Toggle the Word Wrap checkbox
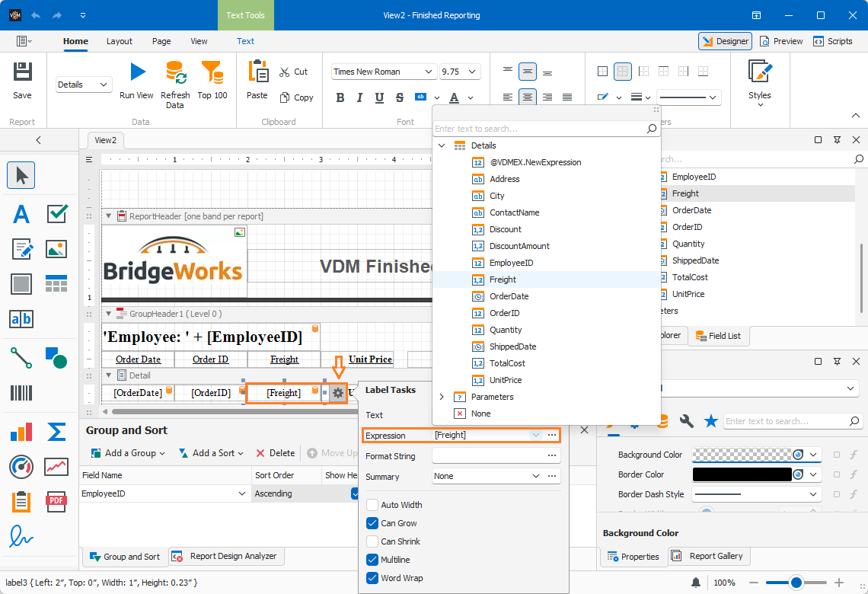Screen dimensions: 868x594 (x=372, y=578)
